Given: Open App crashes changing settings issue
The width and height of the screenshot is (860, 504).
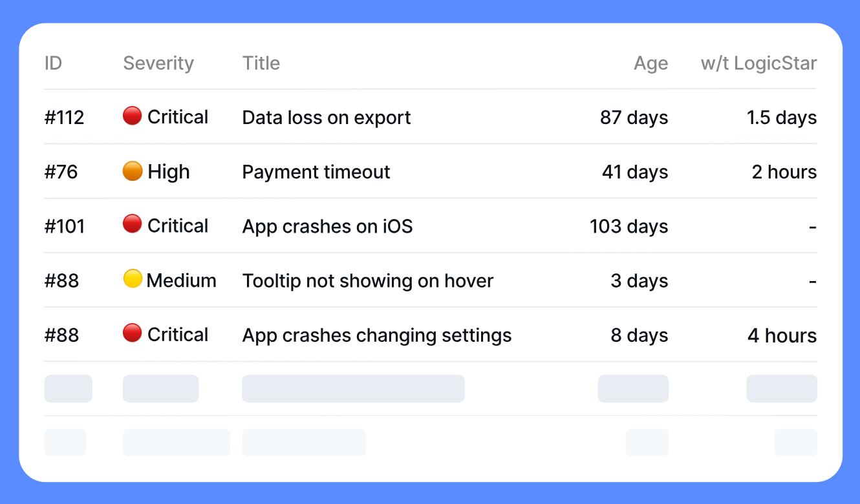Looking at the screenshot, I should tap(376, 335).
